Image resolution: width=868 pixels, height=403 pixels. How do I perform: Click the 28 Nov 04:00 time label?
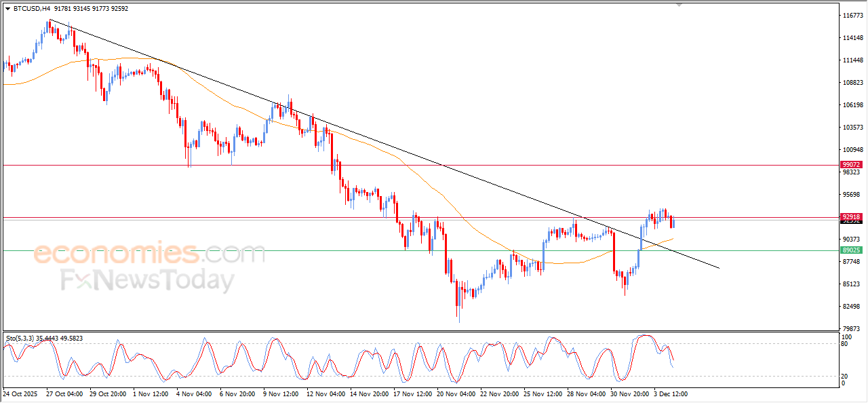click(x=585, y=394)
